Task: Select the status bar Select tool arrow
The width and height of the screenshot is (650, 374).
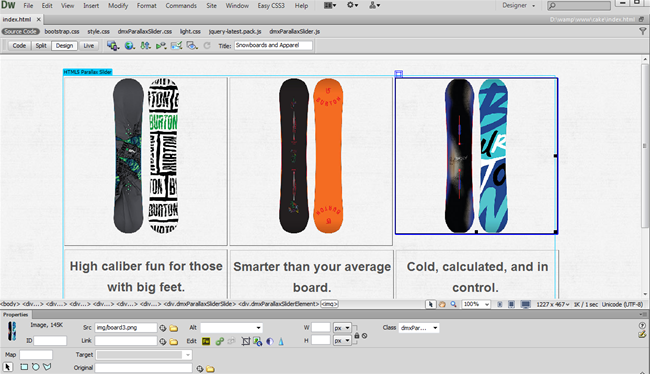Action: pyautogui.click(x=431, y=304)
